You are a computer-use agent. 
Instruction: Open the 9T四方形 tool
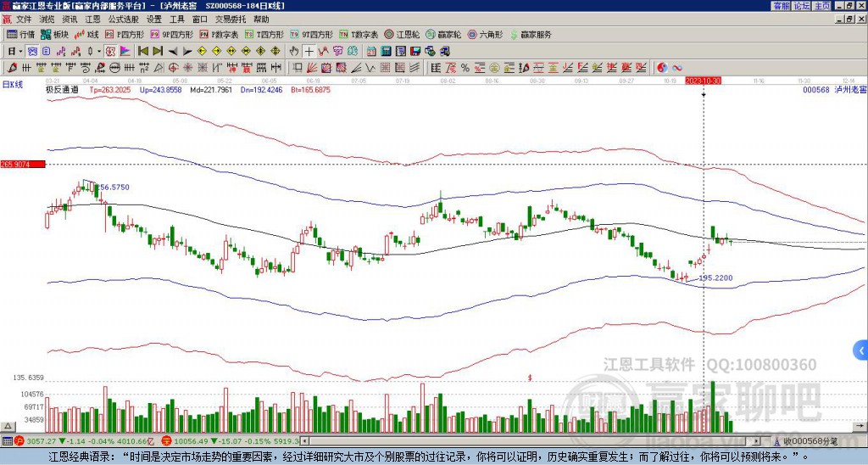[312, 34]
